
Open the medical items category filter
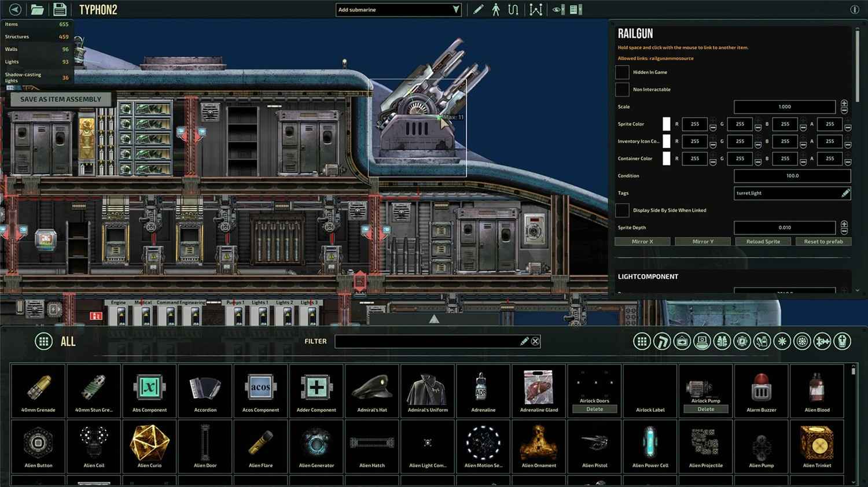761,341
